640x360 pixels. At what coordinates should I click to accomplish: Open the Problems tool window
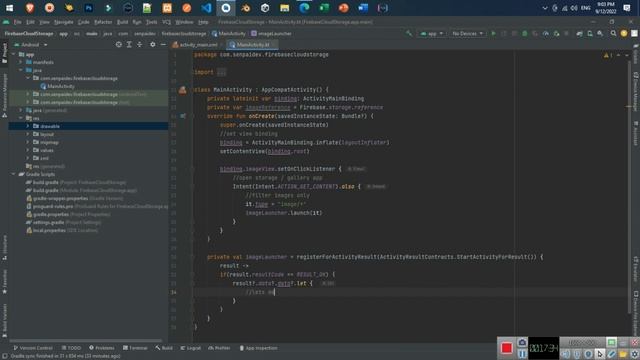pos(102,348)
